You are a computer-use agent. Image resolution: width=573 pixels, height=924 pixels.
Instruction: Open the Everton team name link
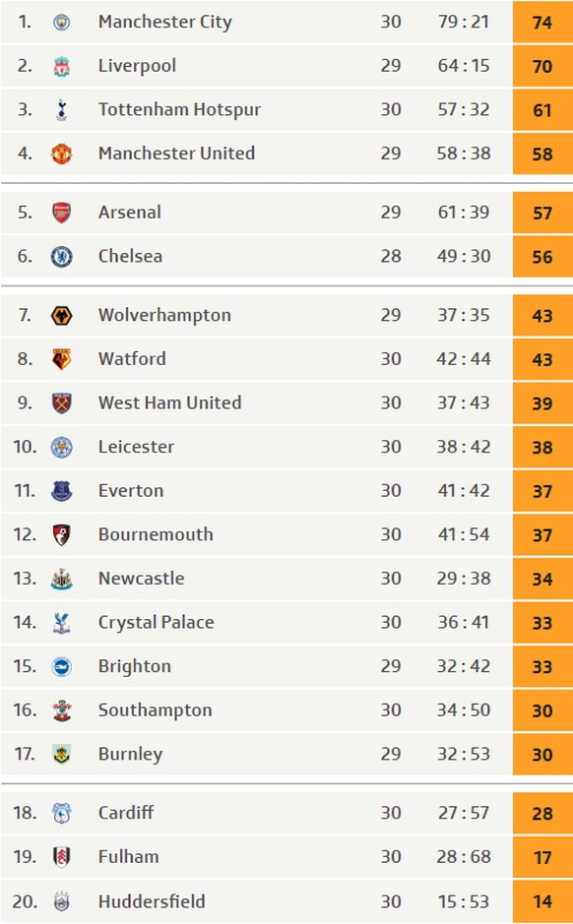131,490
